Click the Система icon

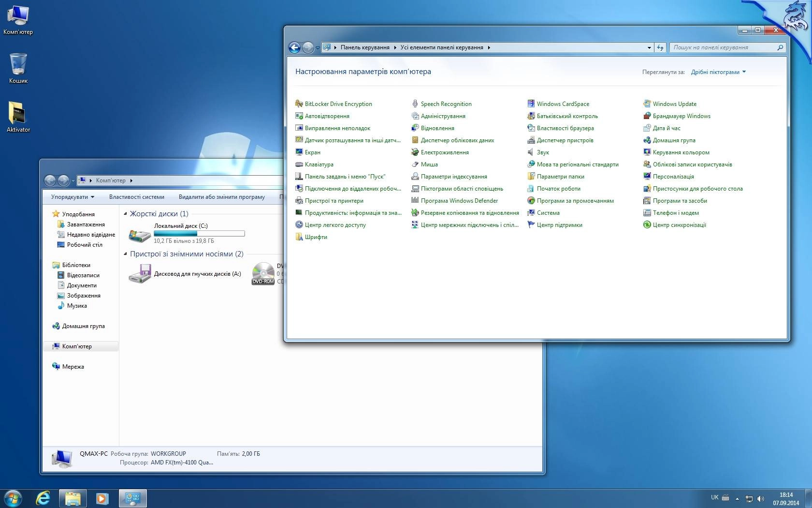pyautogui.click(x=531, y=212)
